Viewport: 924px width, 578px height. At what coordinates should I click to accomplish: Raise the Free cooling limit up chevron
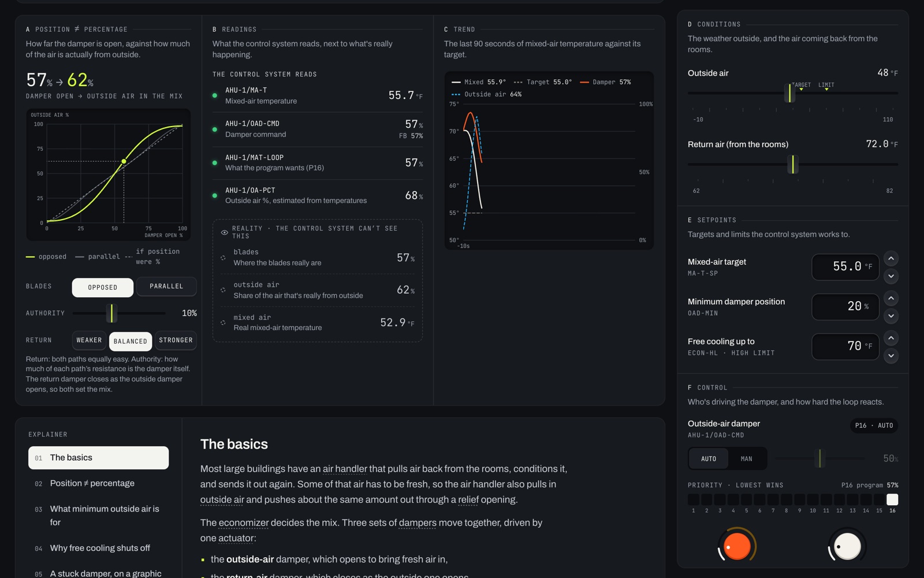pyautogui.click(x=891, y=338)
